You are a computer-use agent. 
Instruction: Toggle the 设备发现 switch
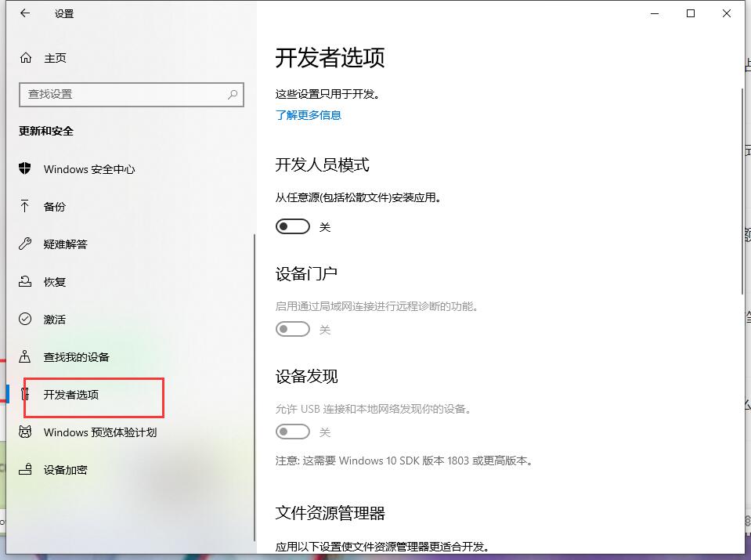(x=293, y=432)
